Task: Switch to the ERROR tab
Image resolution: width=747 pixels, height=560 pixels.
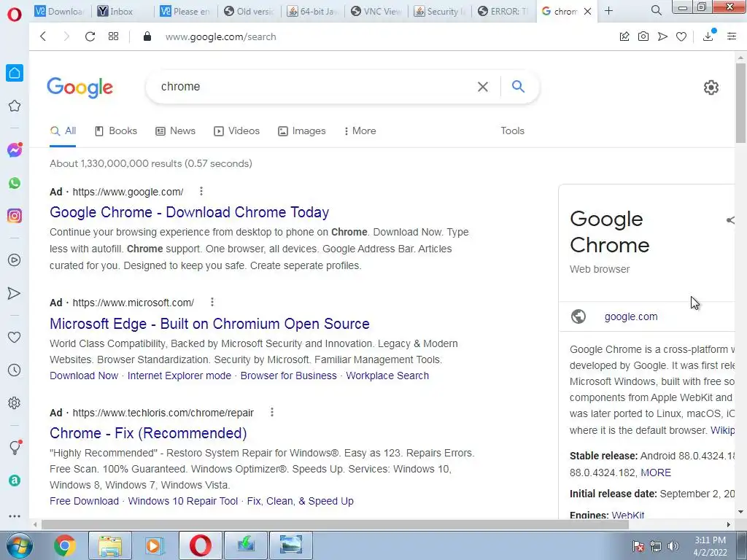Action: pos(503,11)
